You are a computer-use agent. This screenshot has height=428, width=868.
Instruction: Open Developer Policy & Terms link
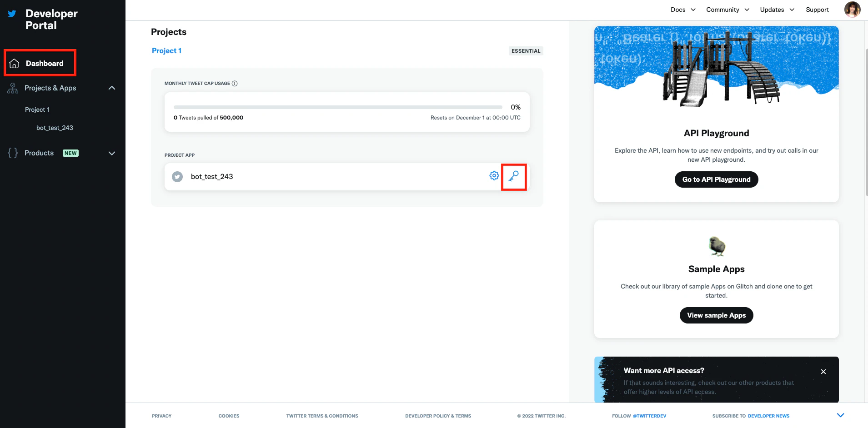[x=438, y=416]
